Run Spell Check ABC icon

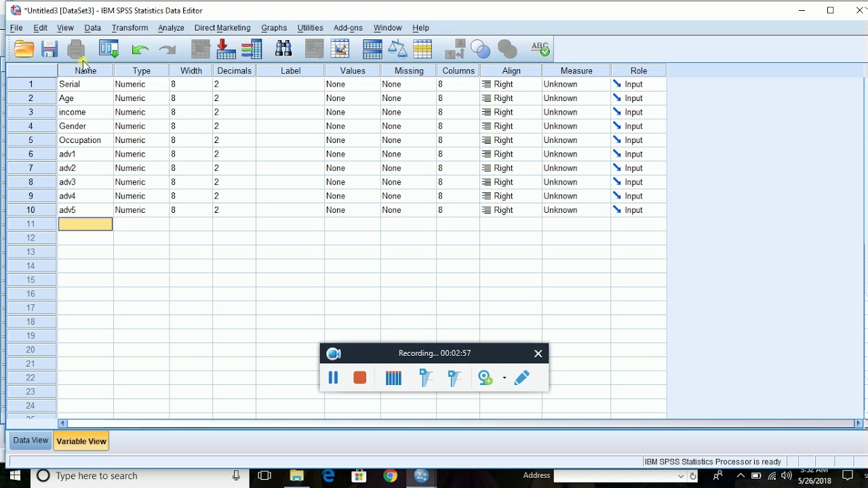coord(540,49)
